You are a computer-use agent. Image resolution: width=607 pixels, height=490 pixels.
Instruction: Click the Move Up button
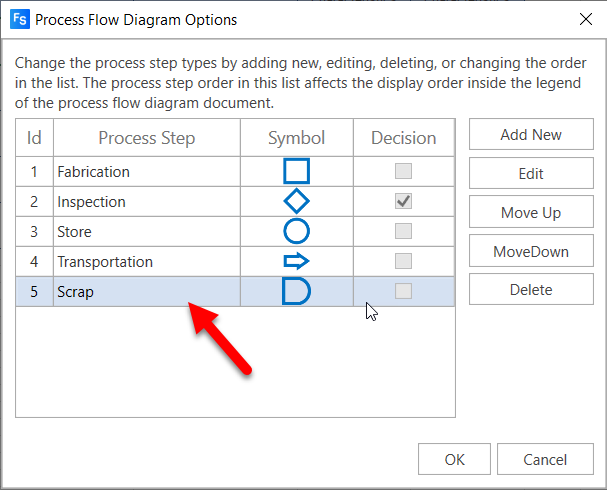[531, 212]
